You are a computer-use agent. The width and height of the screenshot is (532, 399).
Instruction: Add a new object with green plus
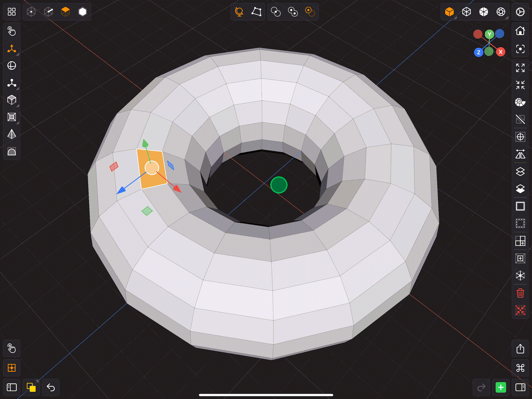click(x=501, y=387)
